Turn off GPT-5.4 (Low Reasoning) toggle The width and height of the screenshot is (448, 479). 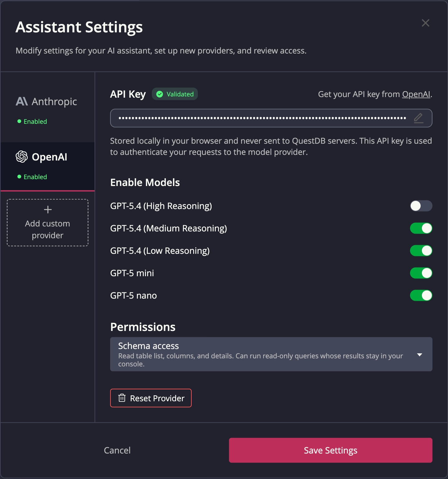421,251
